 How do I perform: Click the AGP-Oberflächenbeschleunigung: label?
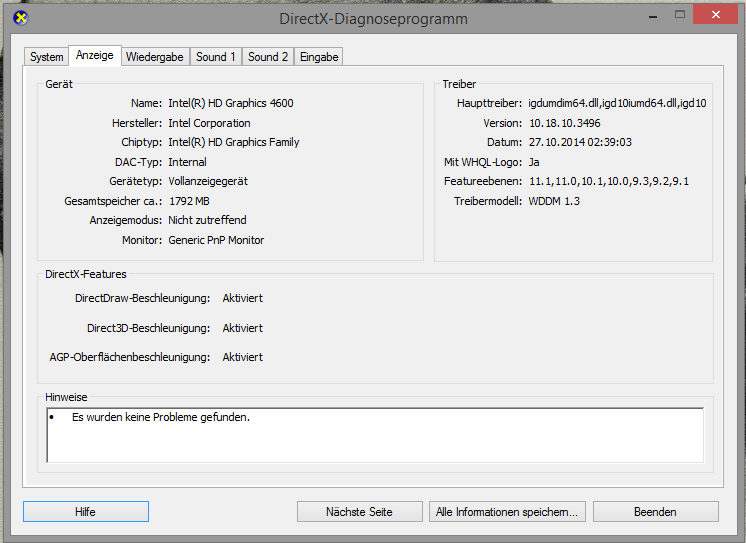point(130,357)
